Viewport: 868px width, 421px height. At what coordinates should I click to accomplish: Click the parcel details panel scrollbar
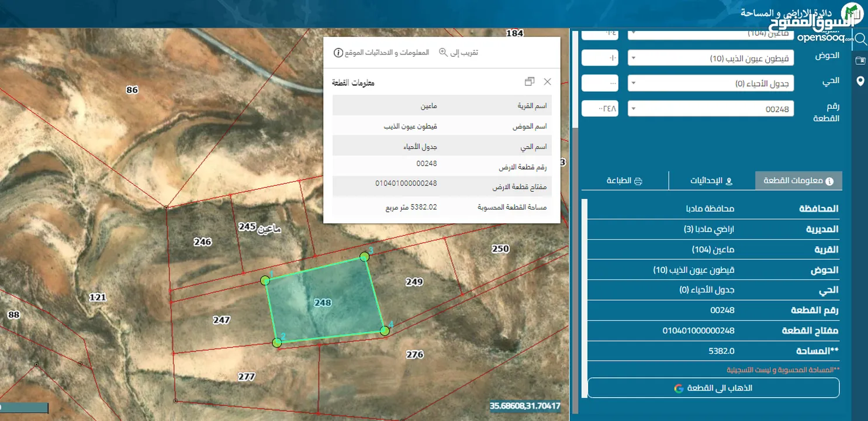(584, 298)
